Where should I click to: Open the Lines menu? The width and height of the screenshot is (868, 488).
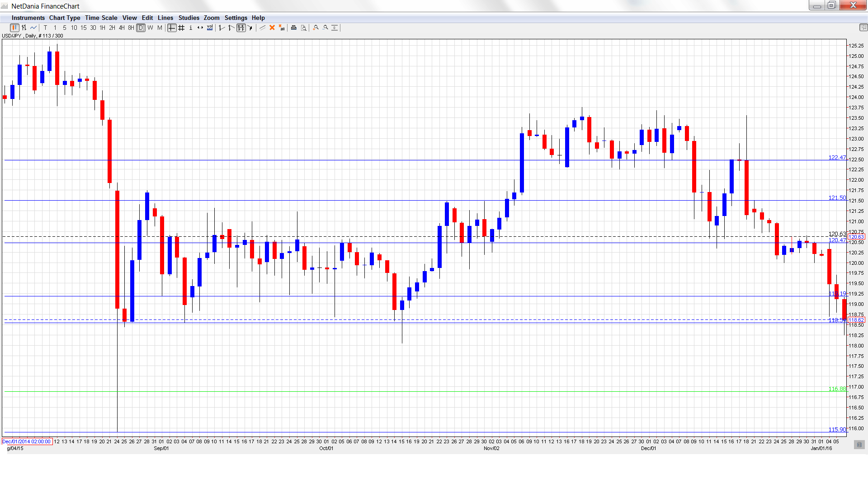coord(165,18)
